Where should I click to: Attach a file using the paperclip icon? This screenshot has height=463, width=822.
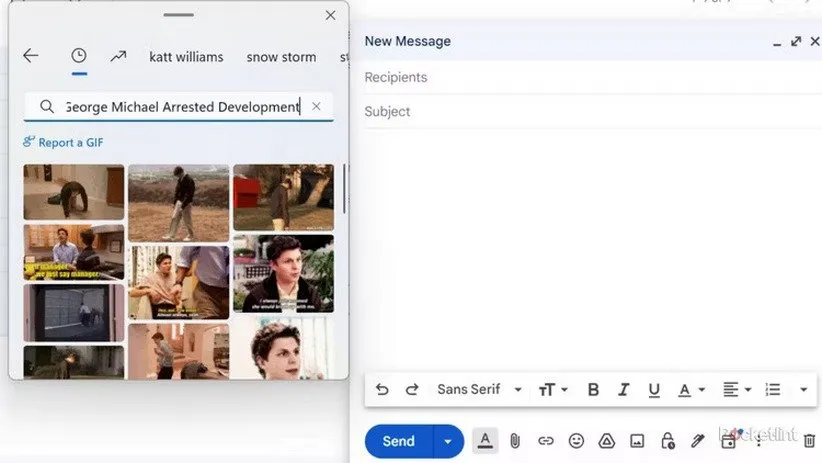[515, 441]
